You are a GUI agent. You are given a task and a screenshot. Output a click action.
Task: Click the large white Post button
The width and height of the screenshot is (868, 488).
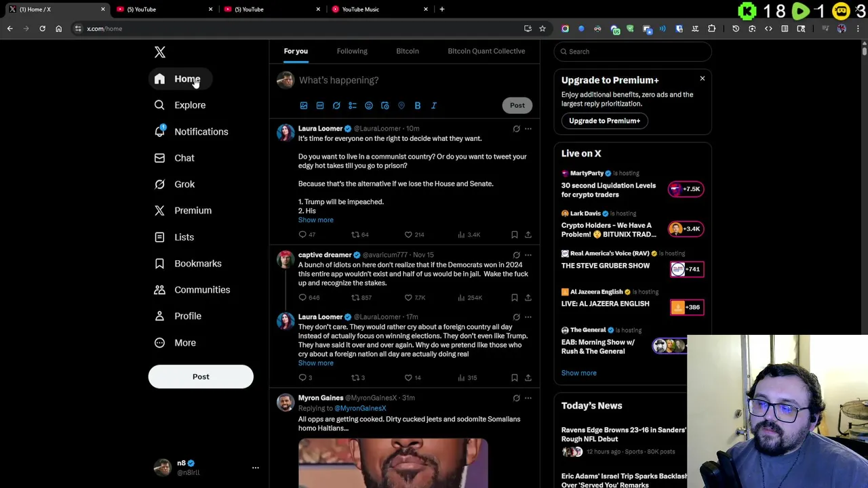point(201,377)
